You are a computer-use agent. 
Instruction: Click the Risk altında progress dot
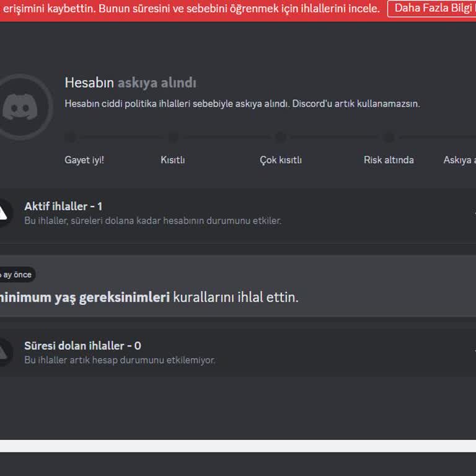[x=389, y=137]
